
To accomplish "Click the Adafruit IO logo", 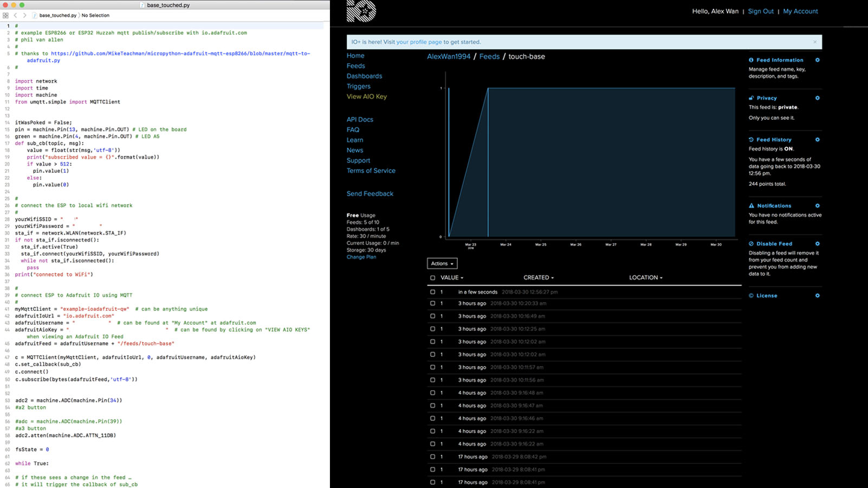I will (361, 11).
